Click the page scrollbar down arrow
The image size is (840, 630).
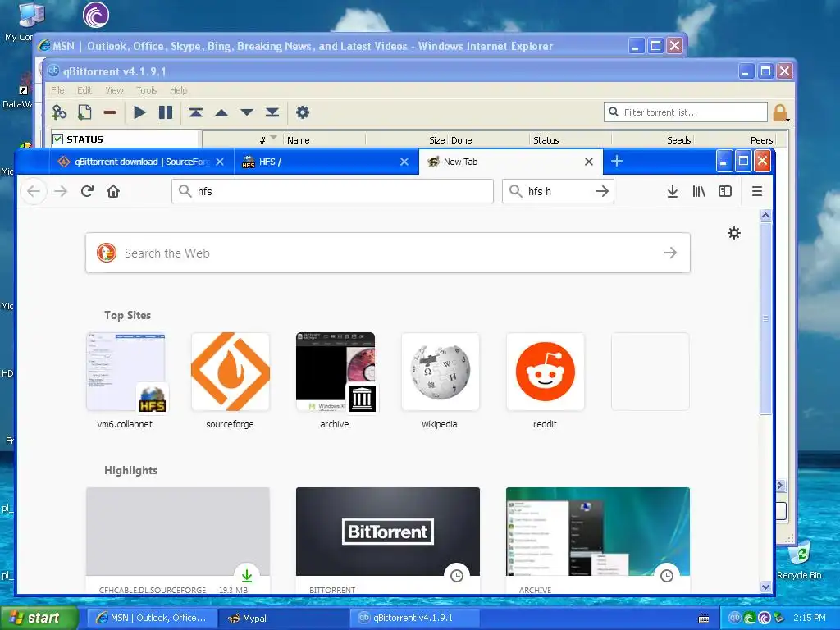click(x=765, y=587)
